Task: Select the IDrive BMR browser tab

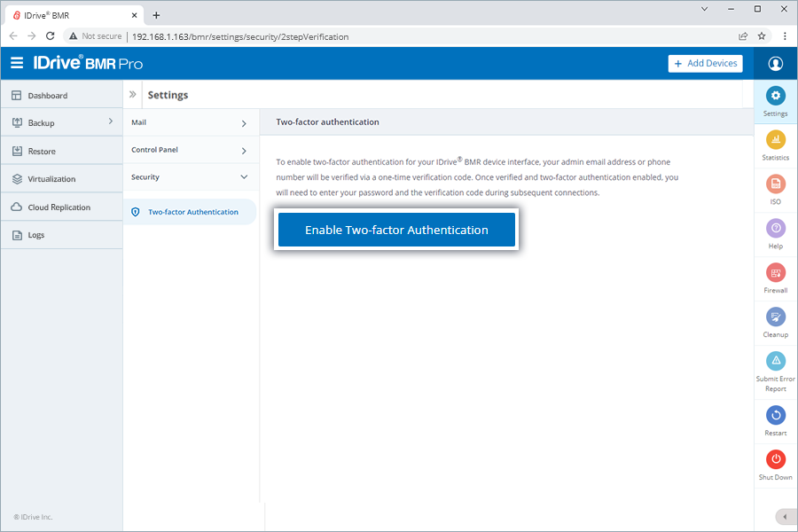Action: [75, 15]
